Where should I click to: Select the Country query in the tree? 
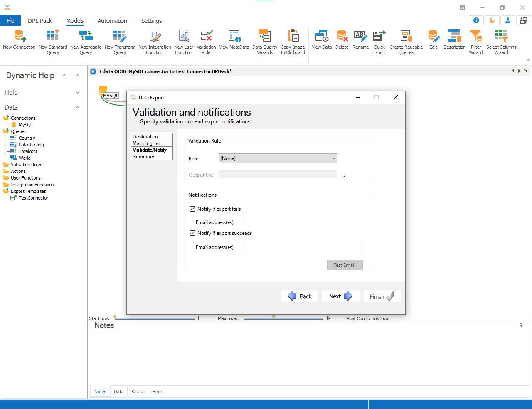(27, 138)
